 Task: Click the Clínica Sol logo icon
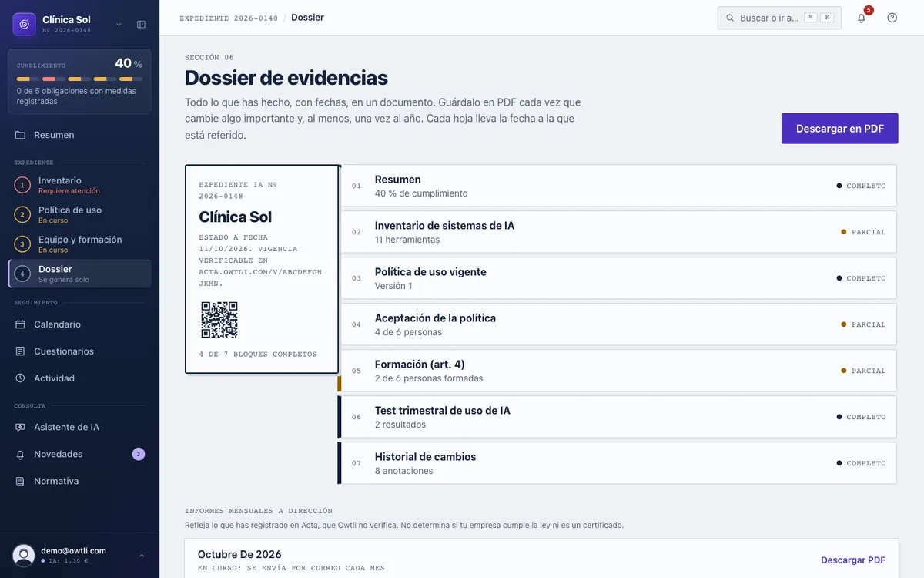[x=25, y=25]
